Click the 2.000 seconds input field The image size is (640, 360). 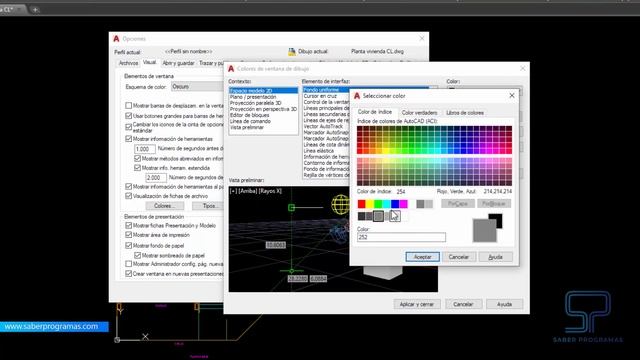[156, 178]
